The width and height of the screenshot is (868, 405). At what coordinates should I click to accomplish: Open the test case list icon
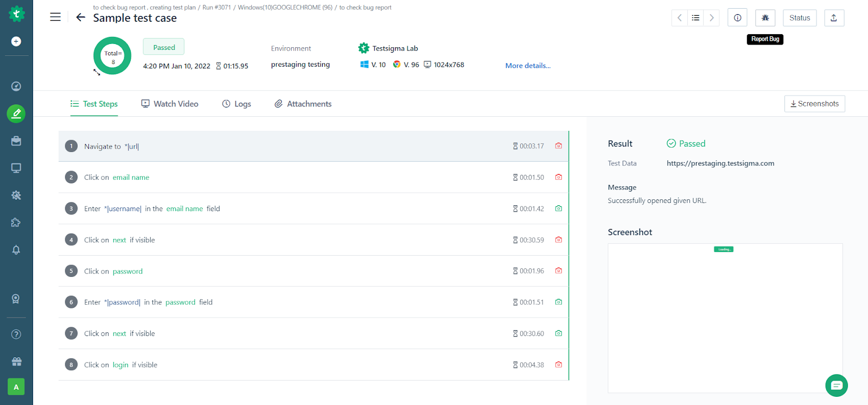pos(695,18)
